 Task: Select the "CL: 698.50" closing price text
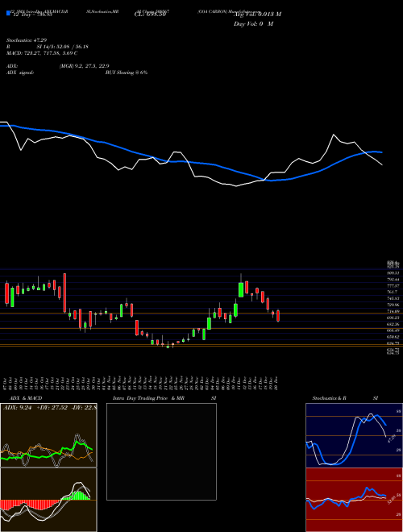[x=148, y=15]
